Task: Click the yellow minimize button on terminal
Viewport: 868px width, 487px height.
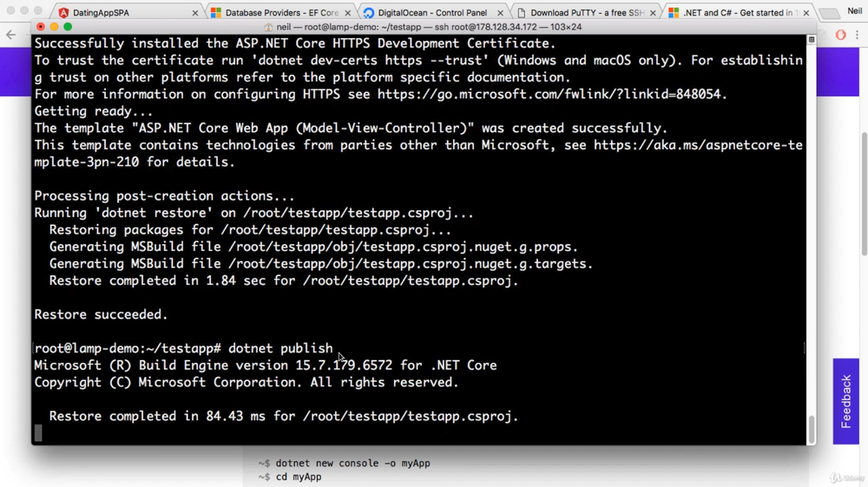Action: pyautogui.click(x=54, y=27)
